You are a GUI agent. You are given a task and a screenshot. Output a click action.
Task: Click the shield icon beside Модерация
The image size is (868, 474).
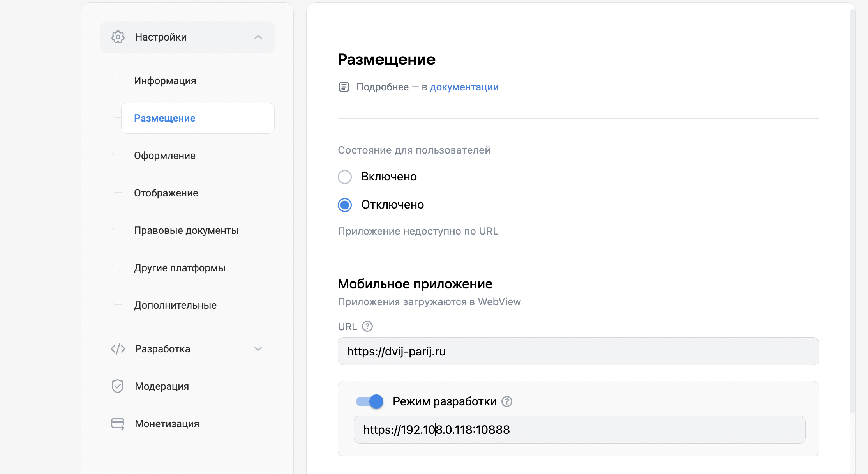118,386
